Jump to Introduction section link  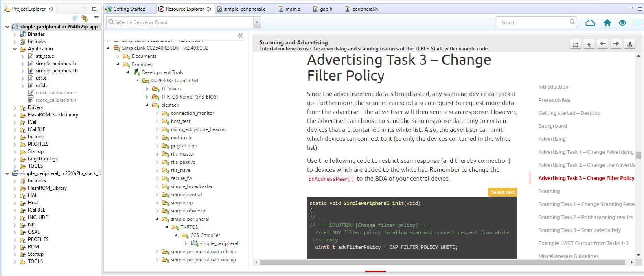[x=553, y=87]
